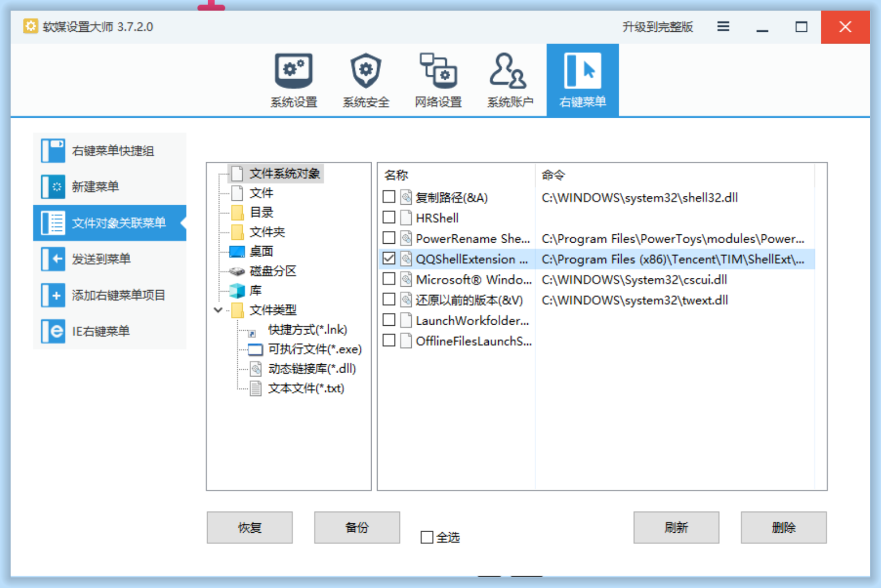Check the PowerRename She... checkbox
The image size is (881, 588).
(x=389, y=238)
